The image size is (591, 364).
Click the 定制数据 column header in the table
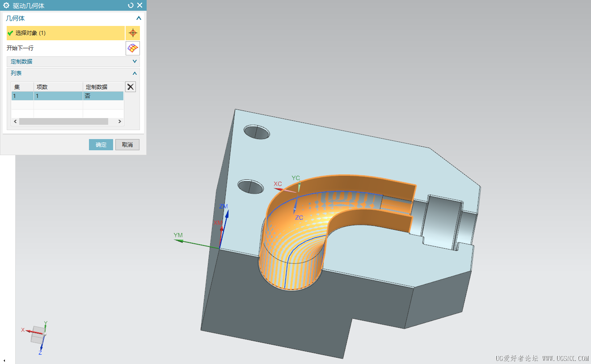[x=103, y=87]
